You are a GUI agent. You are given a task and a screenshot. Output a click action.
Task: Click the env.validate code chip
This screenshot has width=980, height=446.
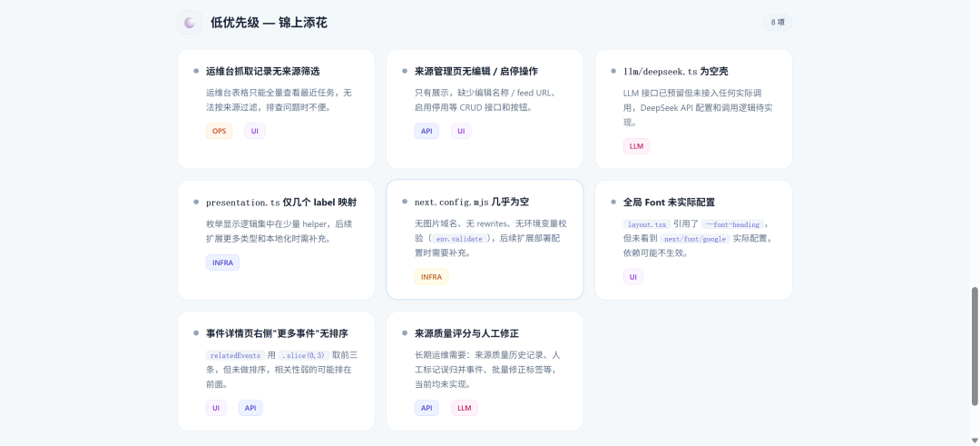coord(459,238)
